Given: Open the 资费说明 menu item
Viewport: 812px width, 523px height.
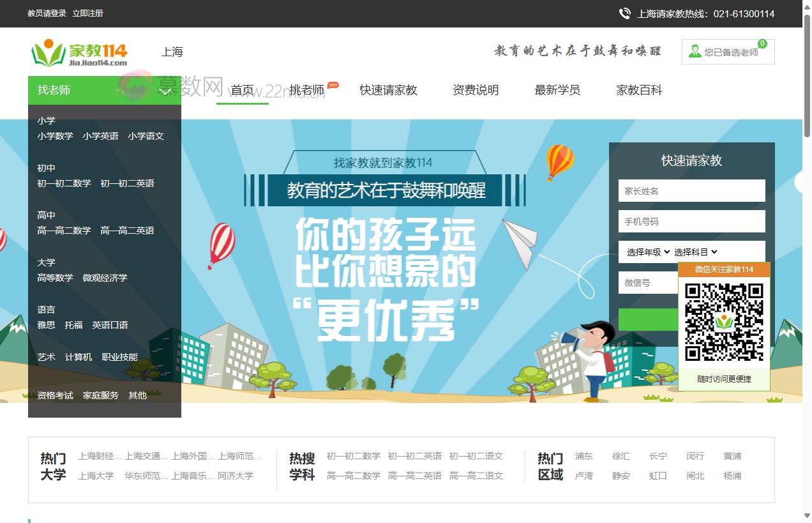Looking at the screenshot, I should click(x=475, y=91).
